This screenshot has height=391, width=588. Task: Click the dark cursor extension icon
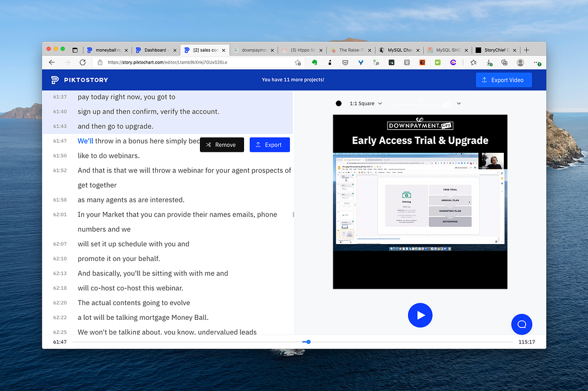[x=392, y=62]
